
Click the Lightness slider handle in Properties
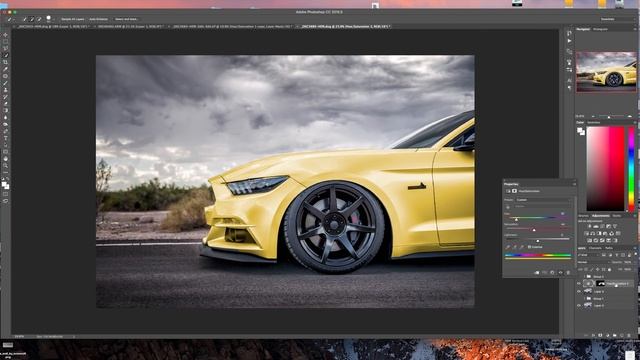tap(538, 241)
